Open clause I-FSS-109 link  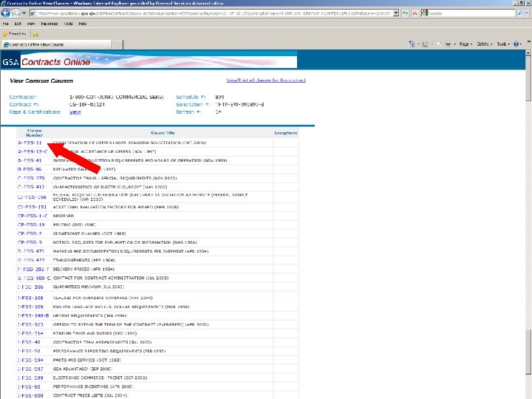click(x=30, y=307)
